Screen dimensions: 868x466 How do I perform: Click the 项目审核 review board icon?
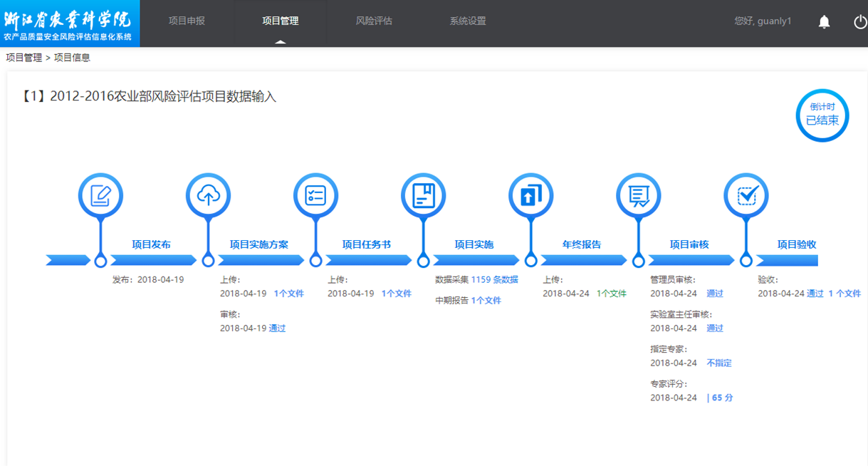point(638,195)
